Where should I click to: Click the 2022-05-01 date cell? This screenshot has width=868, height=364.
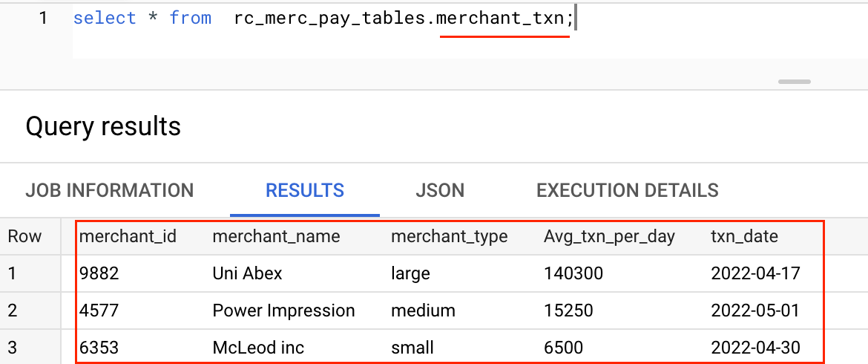pos(756,311)
